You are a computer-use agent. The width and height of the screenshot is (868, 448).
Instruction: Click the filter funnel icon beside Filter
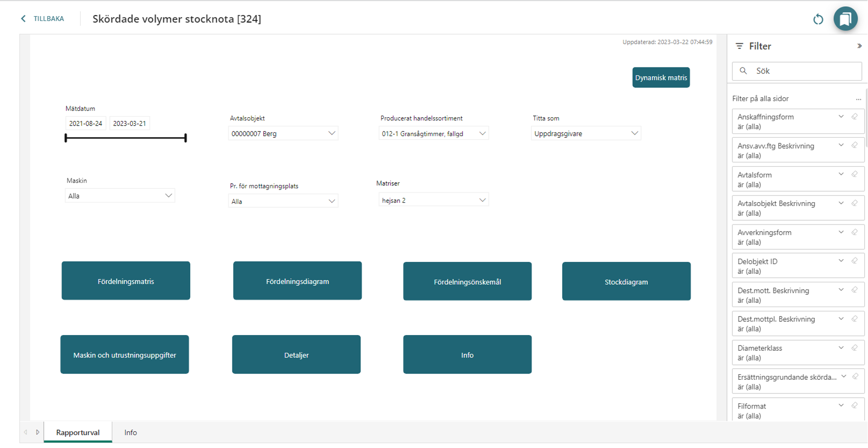[739, 46]
